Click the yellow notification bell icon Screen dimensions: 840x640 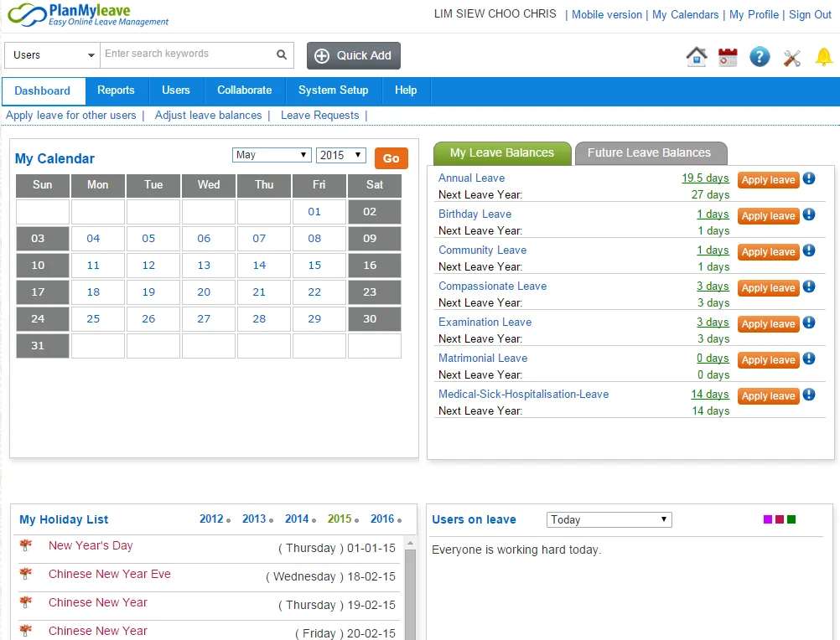coord(824,56)
